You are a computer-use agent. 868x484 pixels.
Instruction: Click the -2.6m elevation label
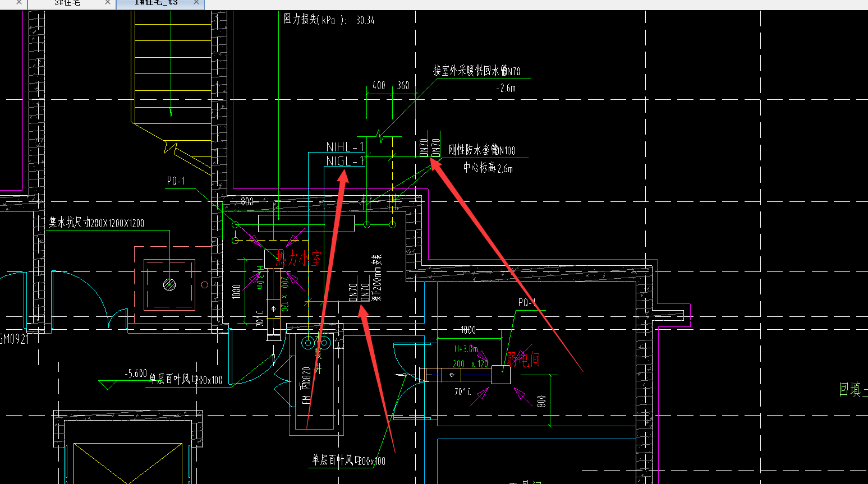pyautogui.click(x=506, y=88)
